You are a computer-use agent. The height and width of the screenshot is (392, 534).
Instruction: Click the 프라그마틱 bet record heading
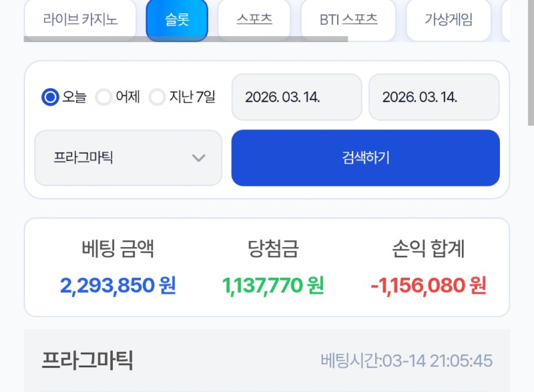[87, 361]
